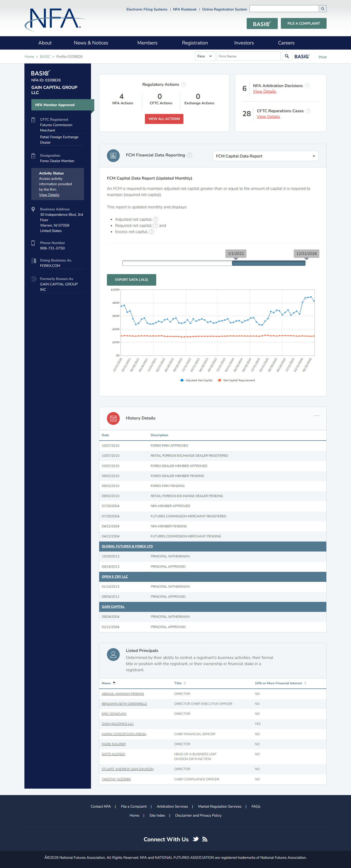The height and width of the screenshot is (868, 351).
Task: Click the 12/31/2026 date range slider handle
Action: (306, 254)
